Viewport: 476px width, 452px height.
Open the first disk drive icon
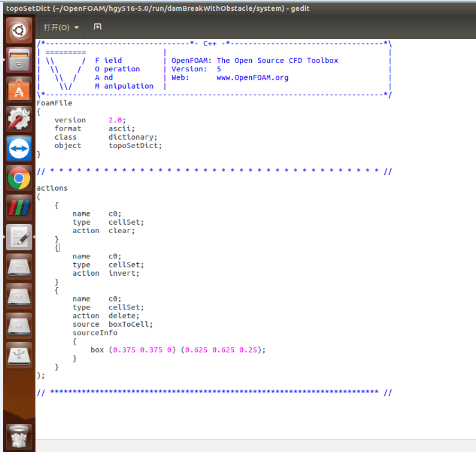point(19,267)
